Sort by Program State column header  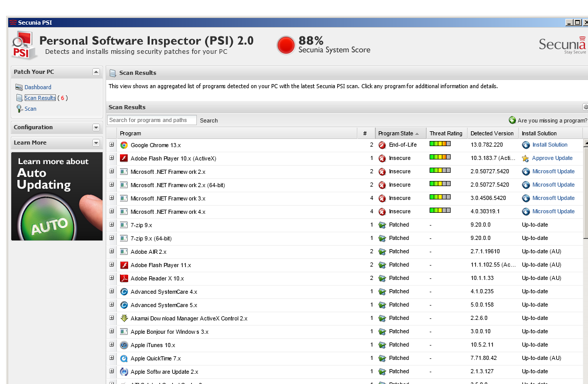coord(400,133)
